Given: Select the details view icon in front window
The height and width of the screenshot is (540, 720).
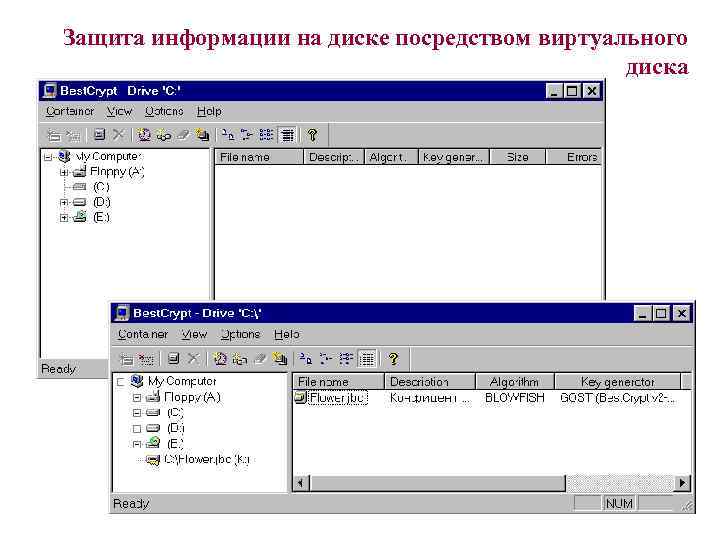Looking at the screenshot, I should coord(367,359).
